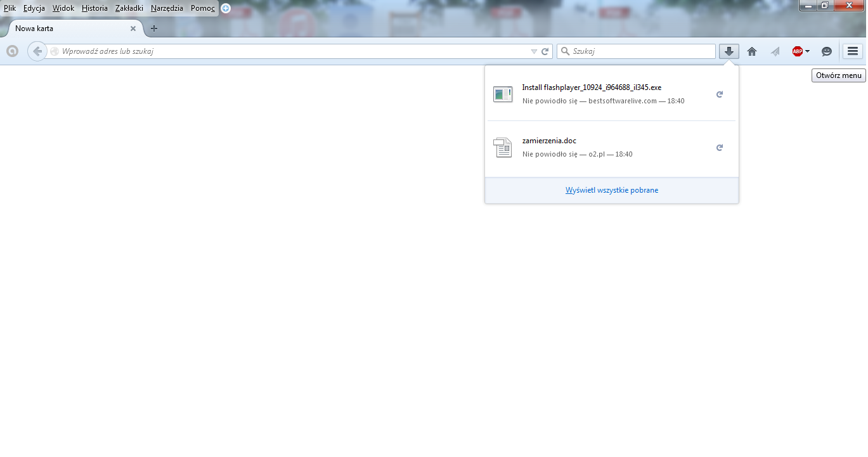The image size is (868, 457).
Task: Reload page with address bar refresh icon
Action: (x=545, y=51)
